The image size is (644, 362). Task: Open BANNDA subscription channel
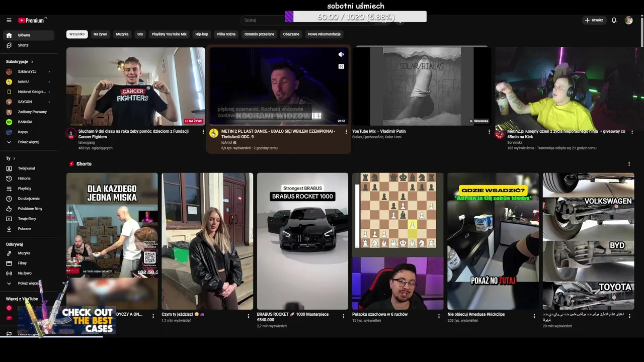coord(28,122)
